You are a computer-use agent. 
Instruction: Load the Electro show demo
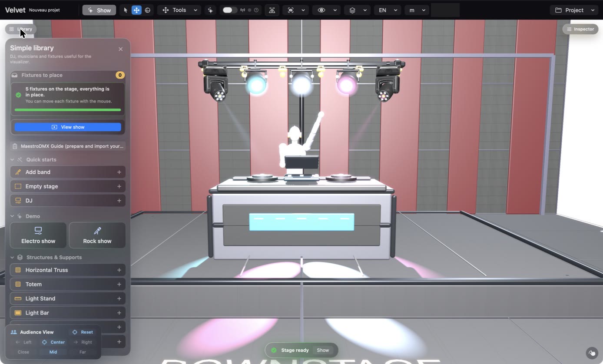pyautogui.click(x=38, y=235)
